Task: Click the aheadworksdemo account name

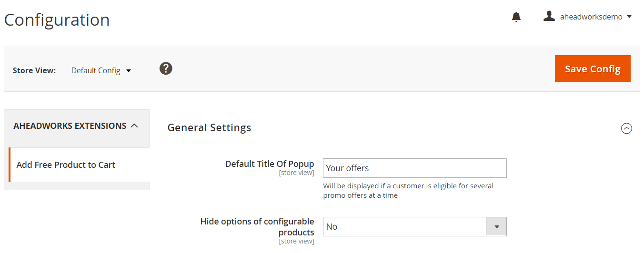Action: (591, 17)
